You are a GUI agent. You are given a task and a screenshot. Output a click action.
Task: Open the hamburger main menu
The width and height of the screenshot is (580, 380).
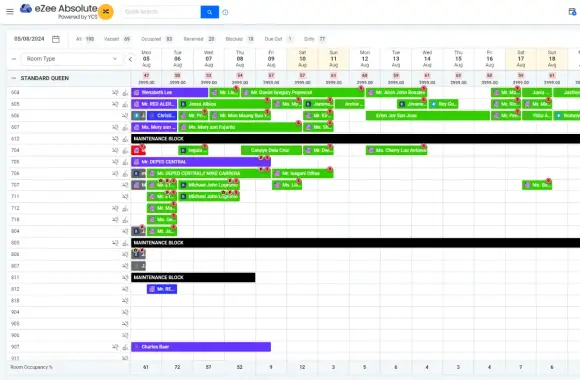click(10, 11)
